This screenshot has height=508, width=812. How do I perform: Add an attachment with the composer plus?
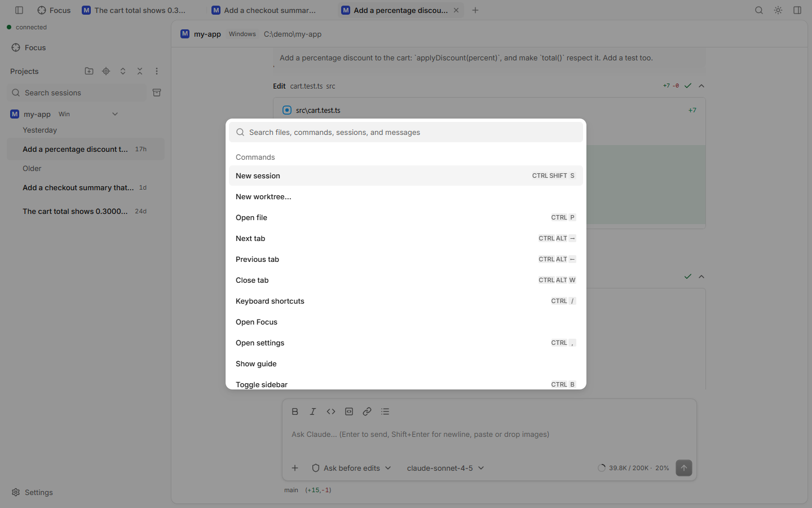295,468
